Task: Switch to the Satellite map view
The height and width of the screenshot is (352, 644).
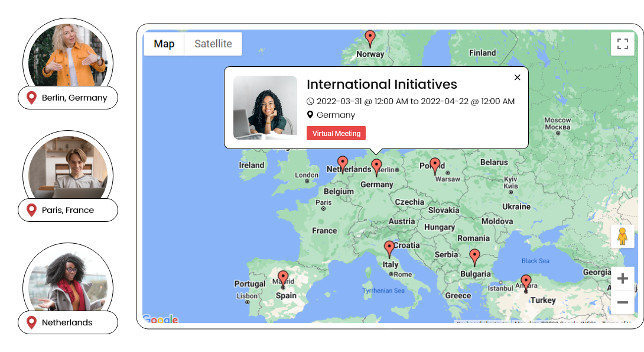Action: pyautogui.click(x=213, y=43)
